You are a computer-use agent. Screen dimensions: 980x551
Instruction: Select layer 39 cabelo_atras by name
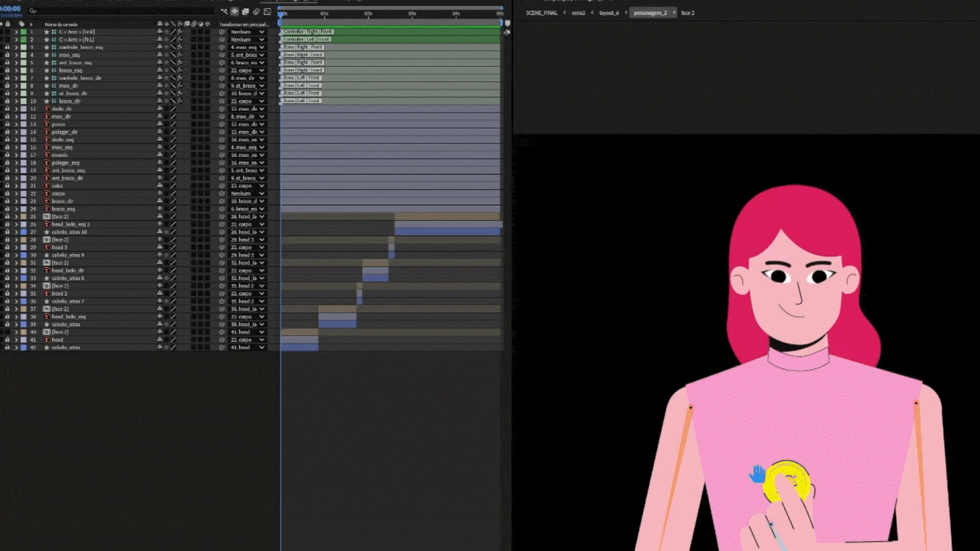click(x=66, y=324)
